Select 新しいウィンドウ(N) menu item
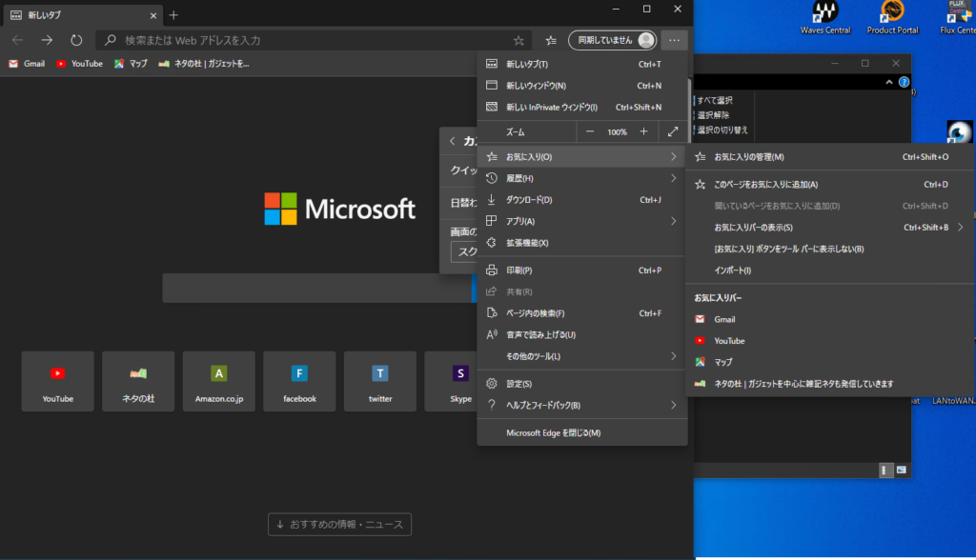Image resolution: width=976 pixels, height=560 pixels. click(582, 86)
